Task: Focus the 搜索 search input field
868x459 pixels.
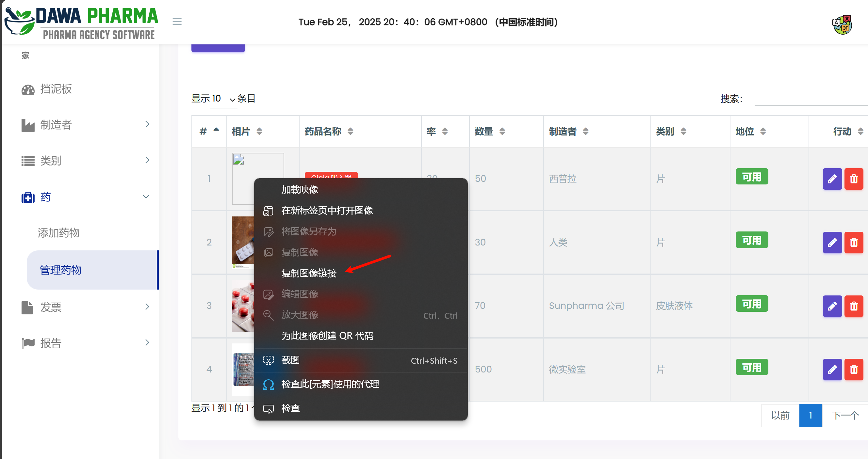Action: (811, 99)
